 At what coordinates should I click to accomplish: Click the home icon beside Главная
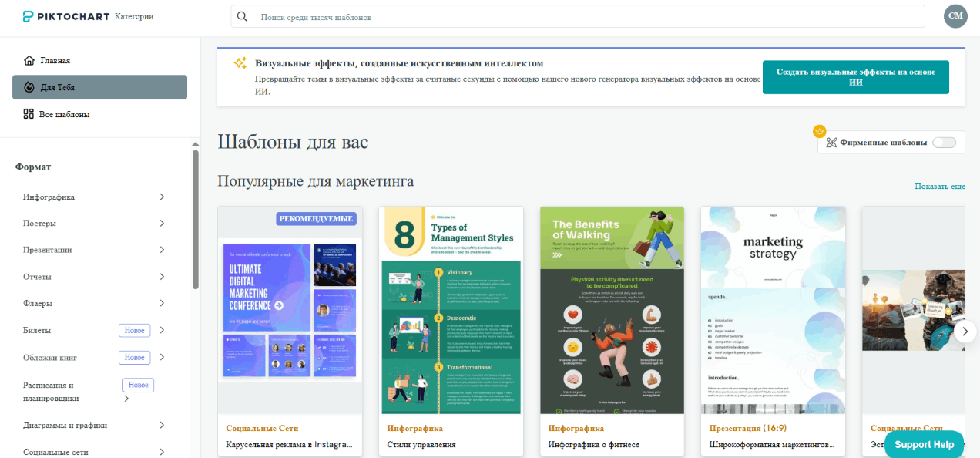(29, 60)
